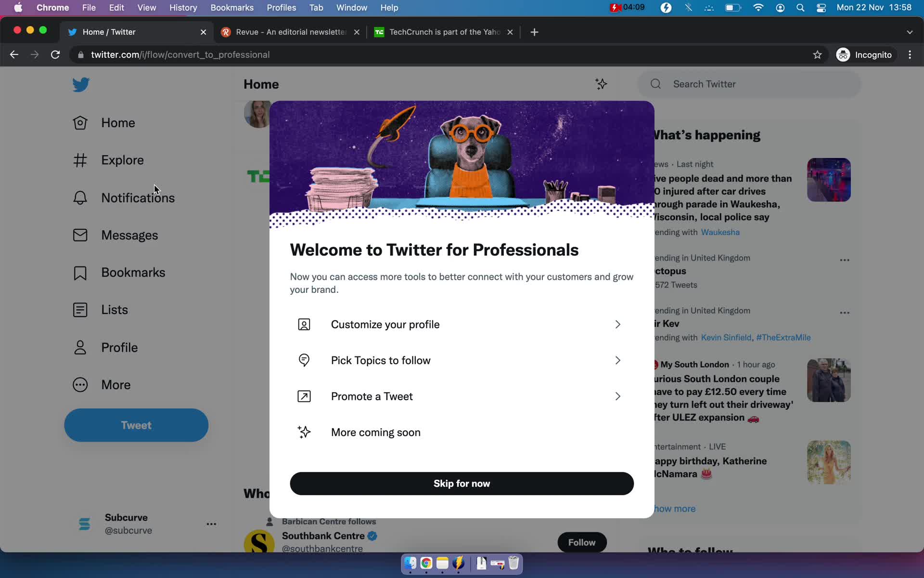The height and width of the screenshot is (578, 924).
Task: Expand the Promote a Tweet option
Action: [x=616, y=395]
